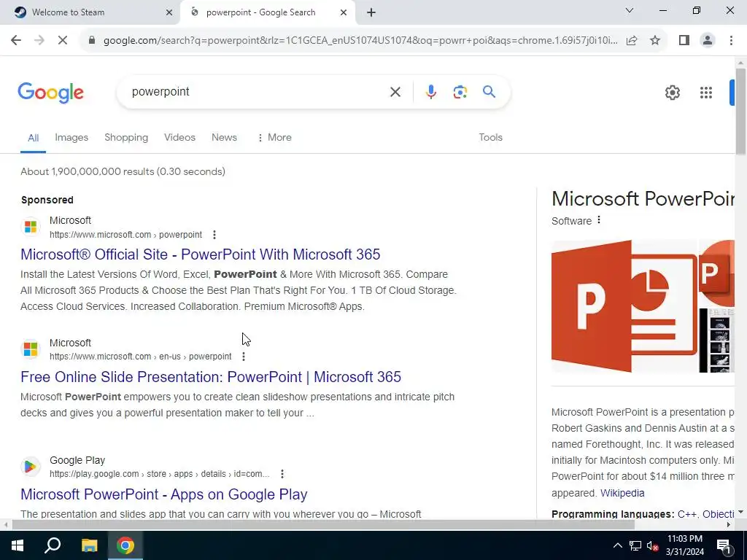Viewport: 747px width, 560px height.
Task: Switch to Shopping results
Action: [x=126, y=137]
